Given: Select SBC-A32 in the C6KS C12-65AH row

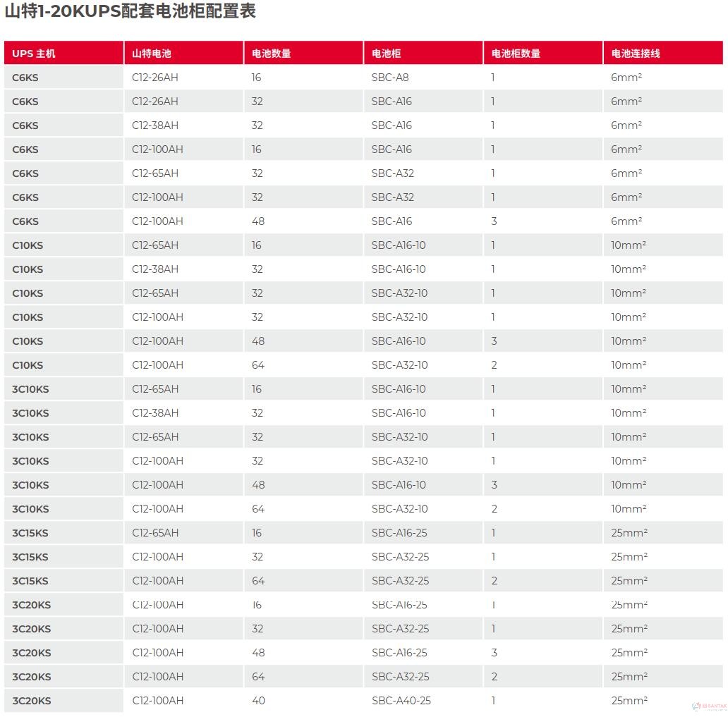Looking at the screenshot, I should [392, 173].
